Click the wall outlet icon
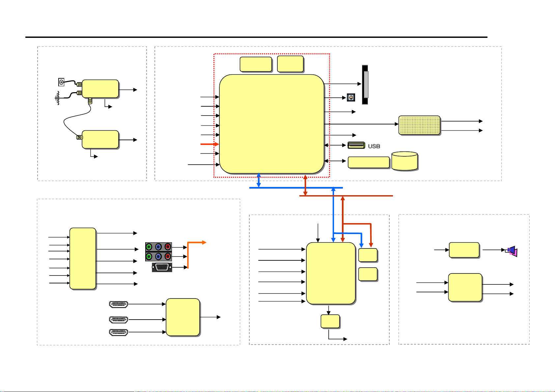 (61, 82)
